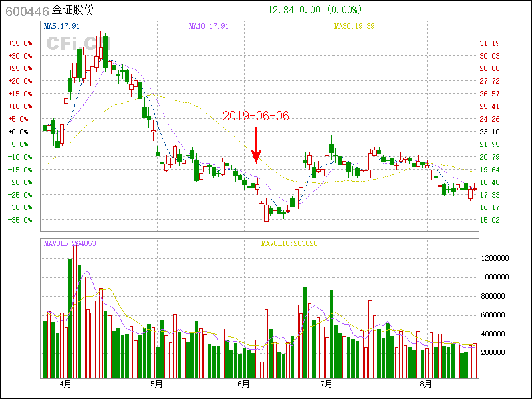
Task: Click the 1200000 volume axis label
Action: (x=496, y=257)
